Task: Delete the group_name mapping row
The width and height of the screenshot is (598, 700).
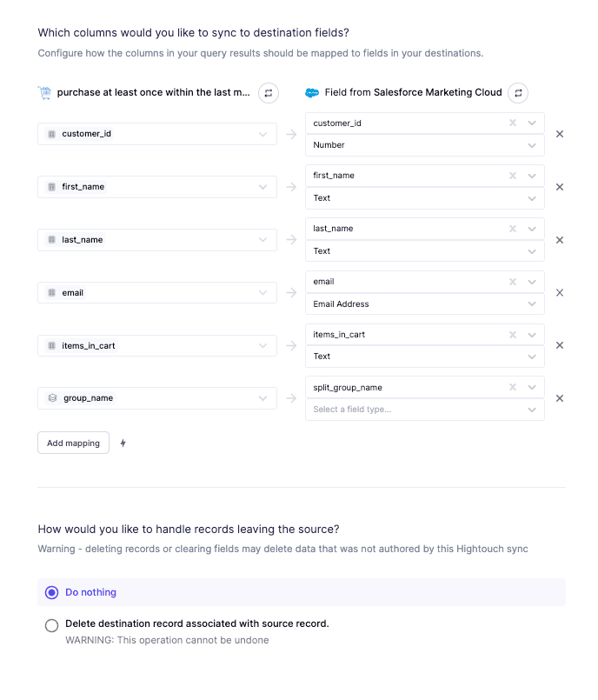Action: point(560,398)
